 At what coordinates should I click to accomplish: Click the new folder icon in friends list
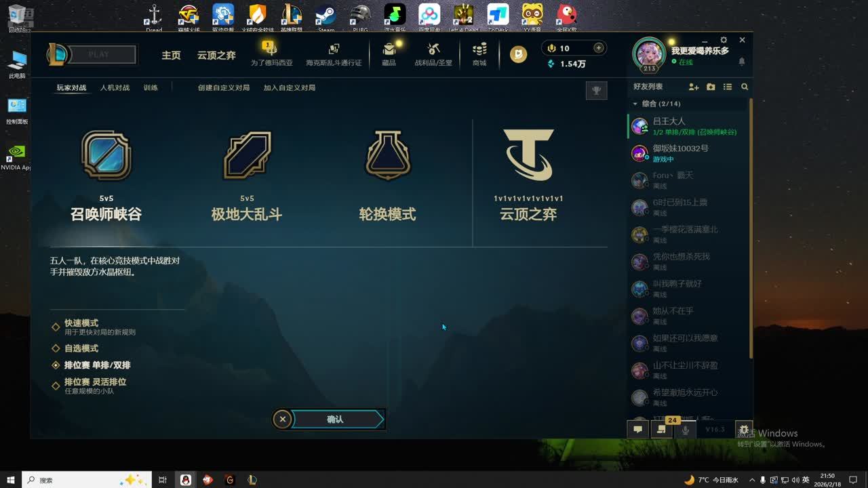tap(711, 87)
